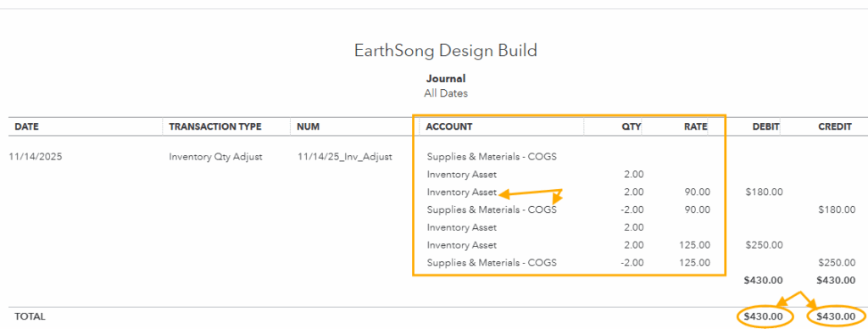Open the Inventory Qty Adjust transaction

click(215, 157)
